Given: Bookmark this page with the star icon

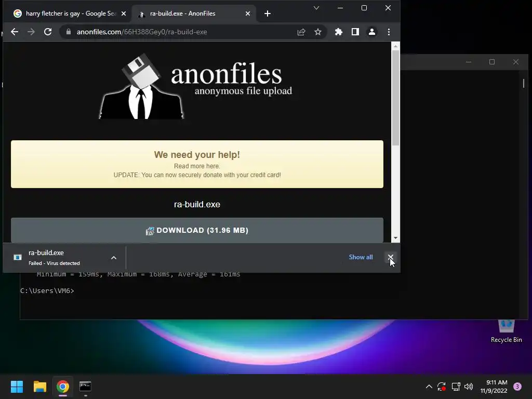Looking at the screenshot, I should pyautogui.click(x=318, y=32).
